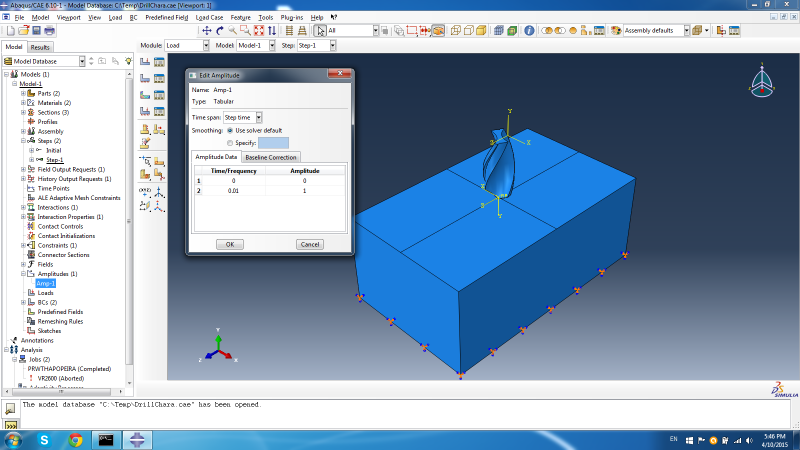Screen dimensions: 800x450
Task: Collapse the Amplitudes (1) tree node
Action: [x=23, y=274]
